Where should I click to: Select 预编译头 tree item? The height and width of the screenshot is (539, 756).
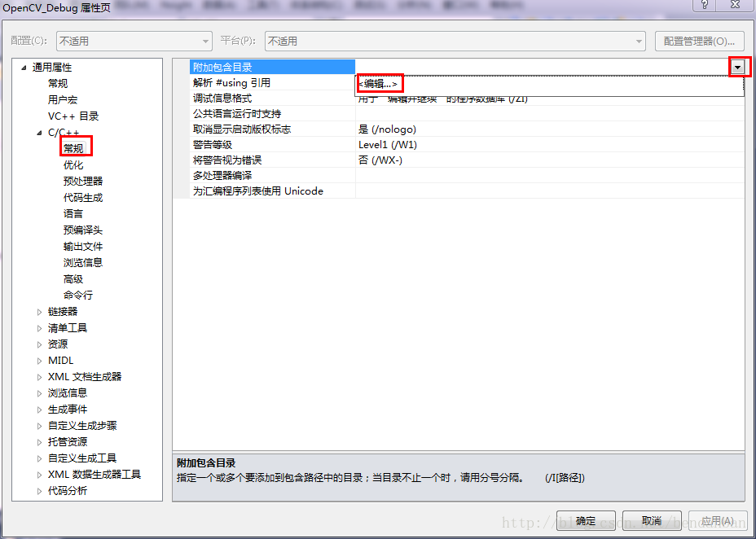[83, 230]
